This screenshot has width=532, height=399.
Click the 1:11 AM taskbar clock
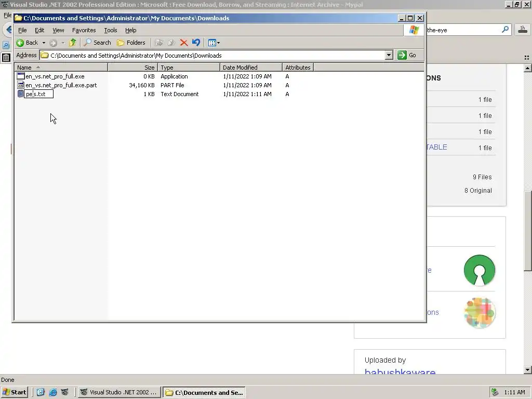(x=514, y=392)
